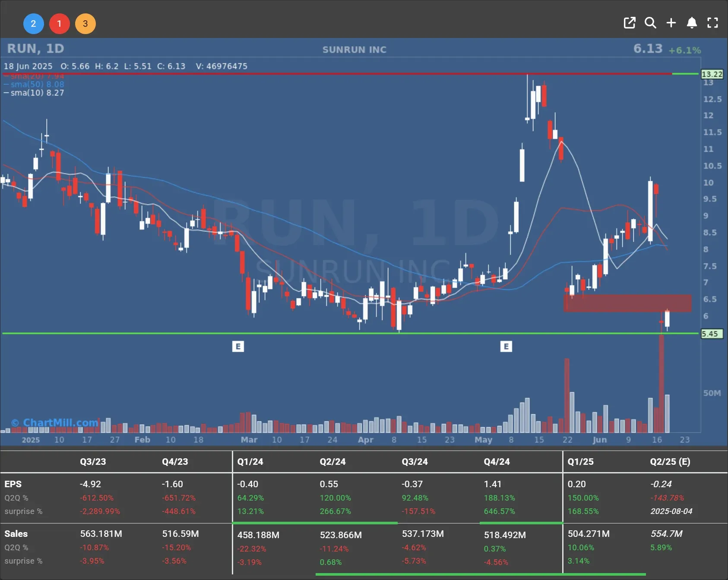Toggle fullscreen chart icon
Viewport: 728px width, 580px height.
(x=712, y=23)
